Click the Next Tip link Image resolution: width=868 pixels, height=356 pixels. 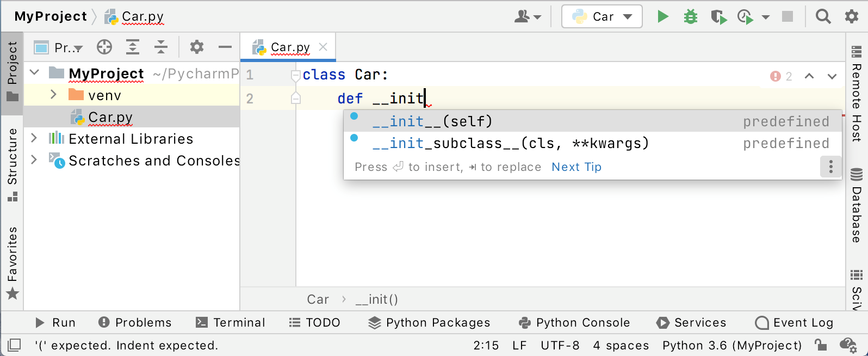click(x=576, y=167)
